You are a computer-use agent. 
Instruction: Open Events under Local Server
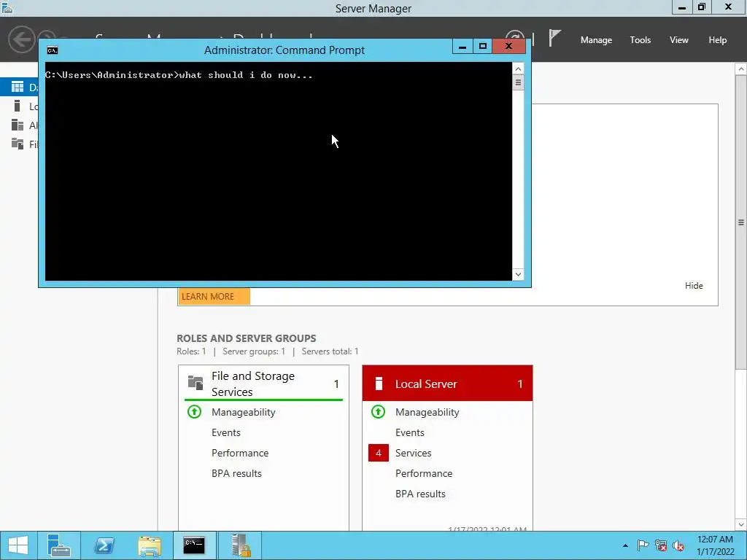pos(410,432)
